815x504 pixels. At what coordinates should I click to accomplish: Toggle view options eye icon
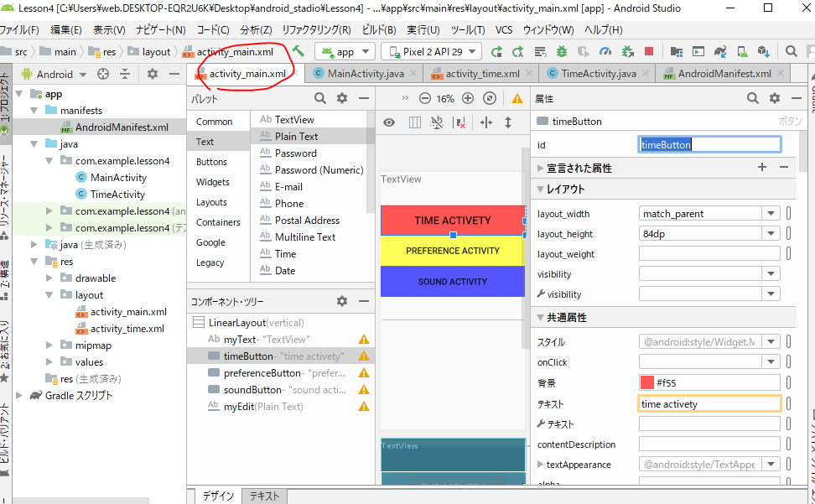(389, 122)
